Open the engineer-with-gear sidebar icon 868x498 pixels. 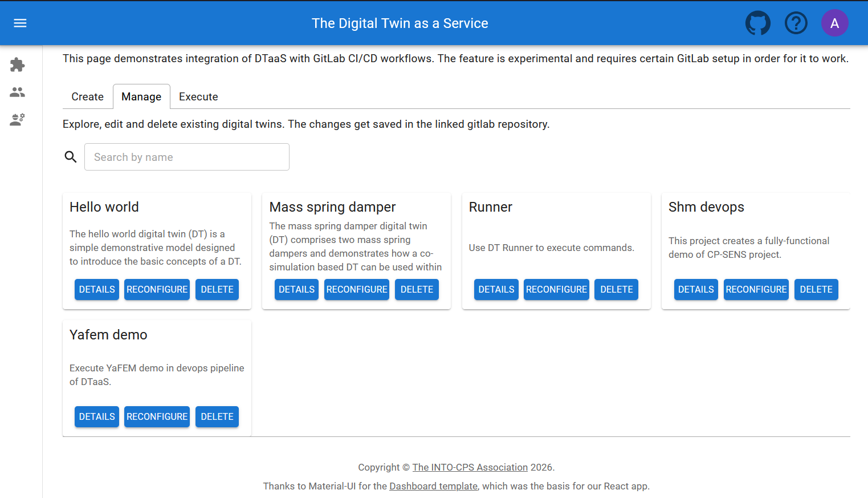(17, 119)
